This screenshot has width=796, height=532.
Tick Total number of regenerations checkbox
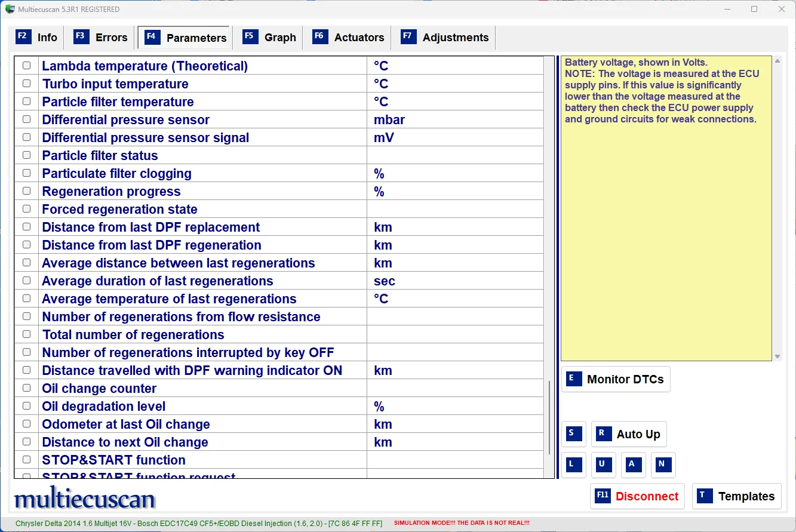coord(26,334)
